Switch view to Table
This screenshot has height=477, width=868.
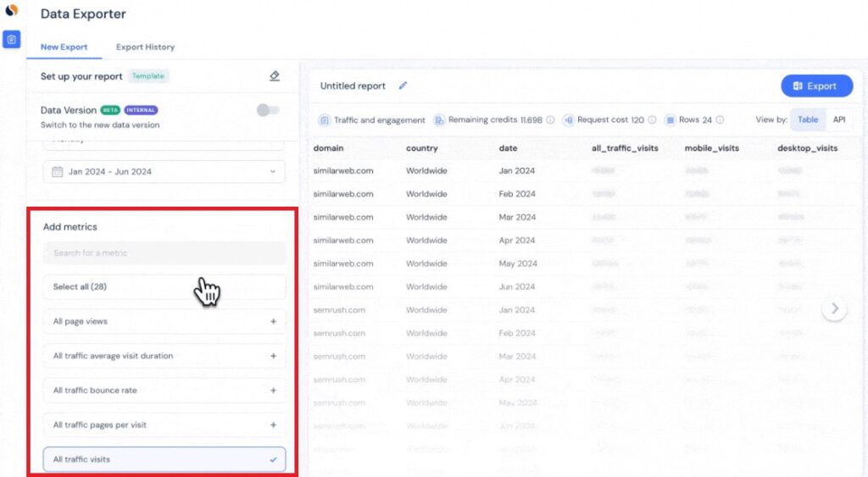point(808,119)
